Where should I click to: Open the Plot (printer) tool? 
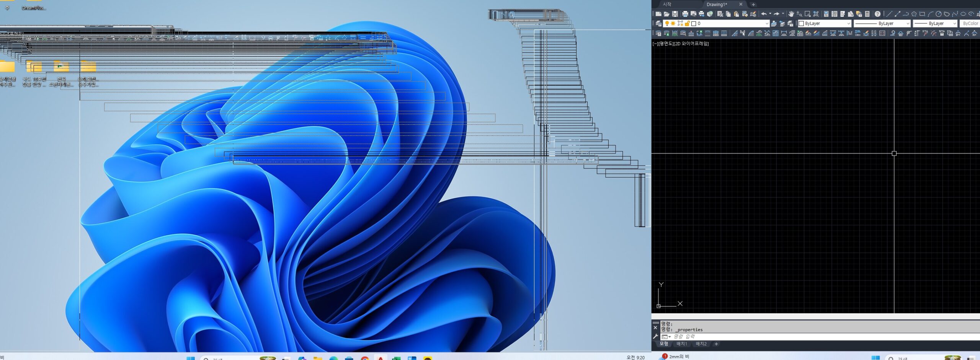coord(685,14)
